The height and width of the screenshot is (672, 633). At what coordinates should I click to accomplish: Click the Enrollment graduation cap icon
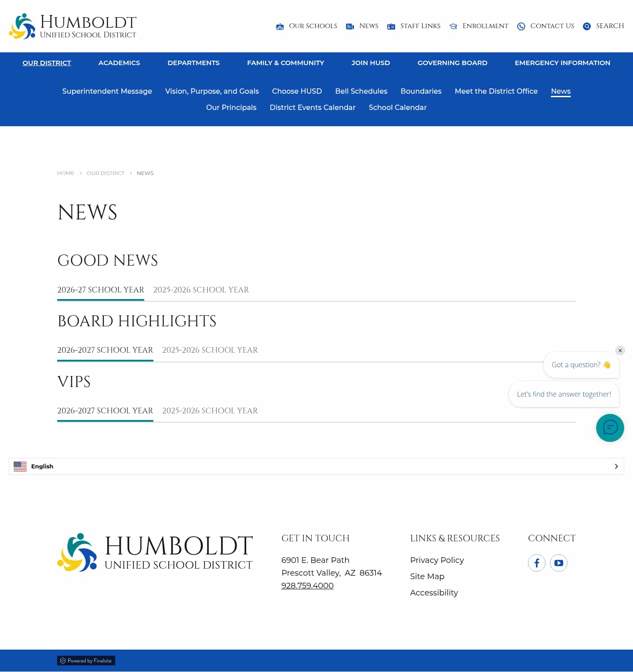pyautogui.click(x=453, y=26)
